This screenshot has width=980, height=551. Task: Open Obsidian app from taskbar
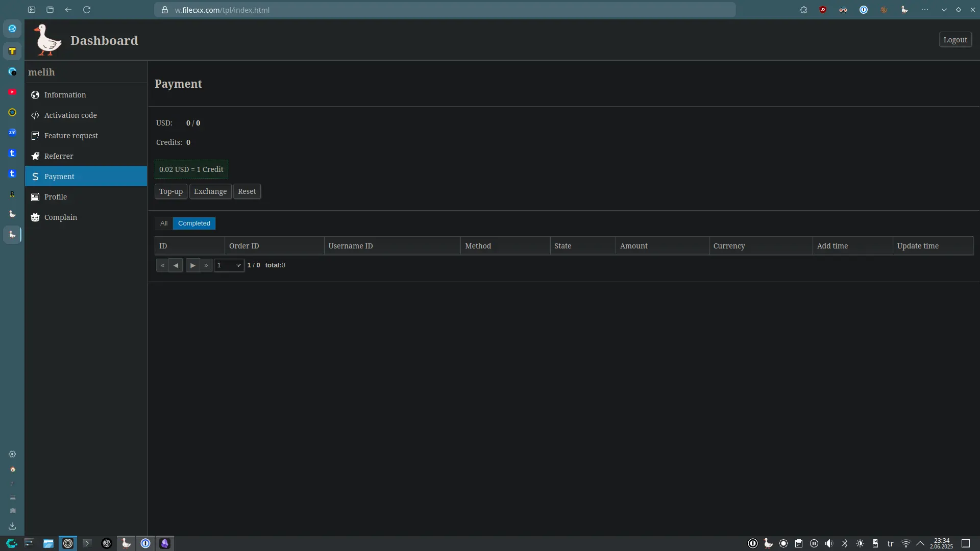pos(164,543)
